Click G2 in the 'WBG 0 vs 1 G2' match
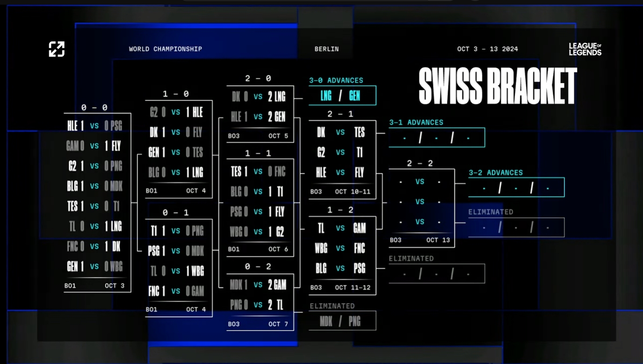 (x=279, y=232)
